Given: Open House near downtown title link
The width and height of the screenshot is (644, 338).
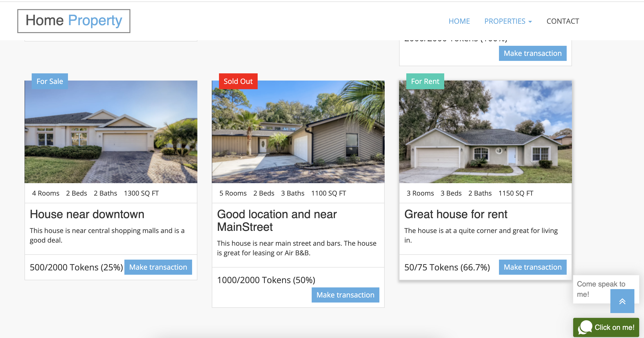Looking at the screenshot, I should pos(87,214).
